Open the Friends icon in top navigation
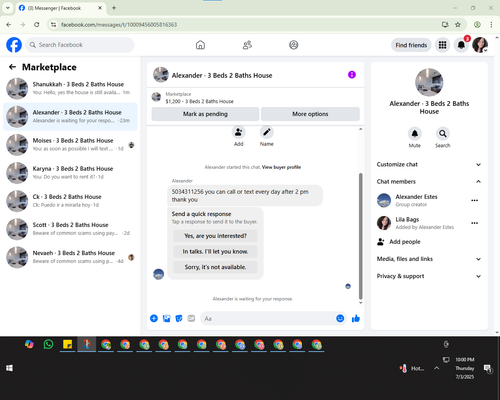Image resolution: width=500 pixels, height=400 pixels. coord(247,45)
